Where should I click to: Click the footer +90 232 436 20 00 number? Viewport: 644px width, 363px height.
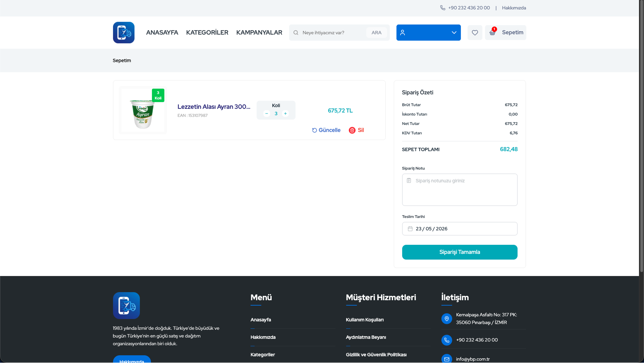click(477, 340)
